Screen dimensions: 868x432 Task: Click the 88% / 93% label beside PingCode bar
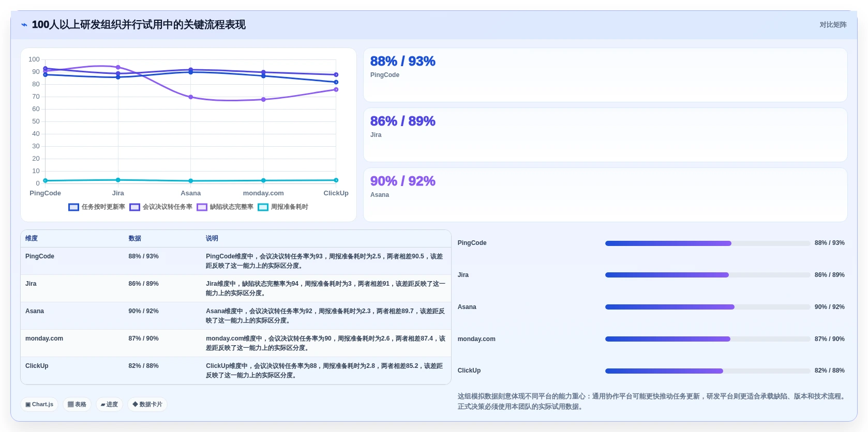[x=829, y=243]
